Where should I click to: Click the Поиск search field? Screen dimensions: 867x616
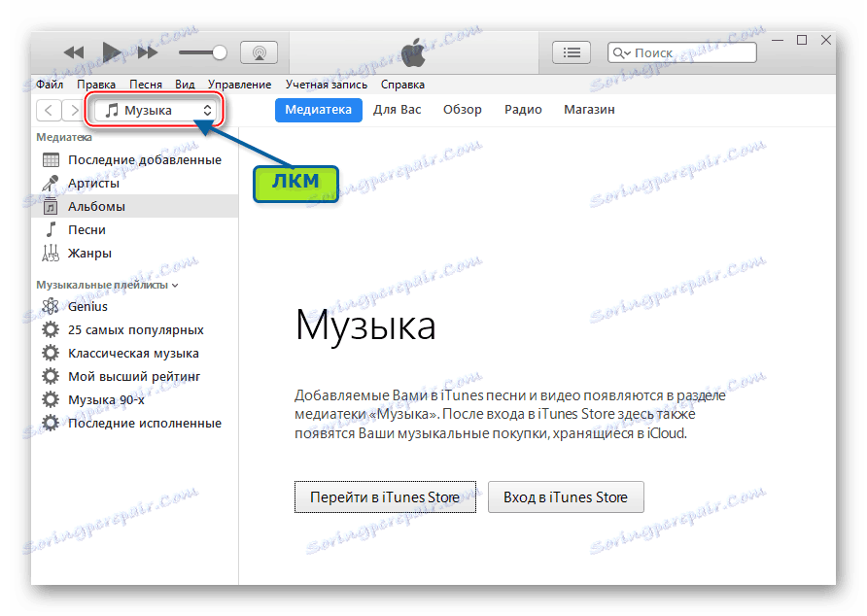681,52
